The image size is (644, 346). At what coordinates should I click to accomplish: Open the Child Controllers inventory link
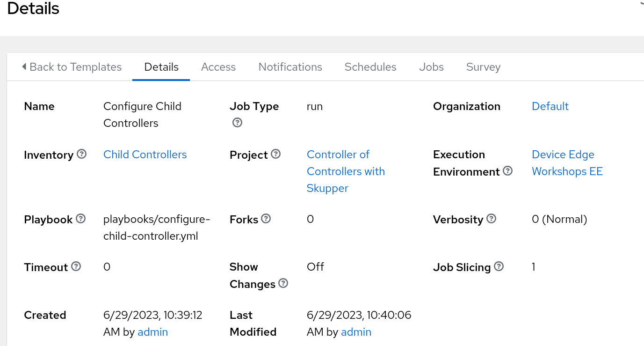(145, 155)
